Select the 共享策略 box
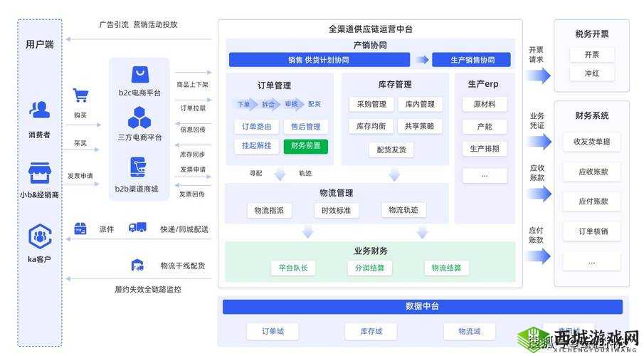644x356 pixels. 420,126
